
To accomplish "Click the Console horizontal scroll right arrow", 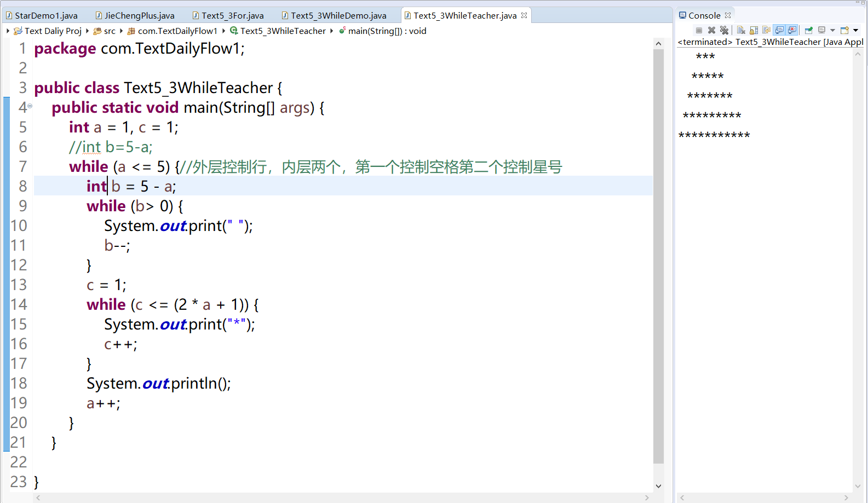I will (846, 498).
